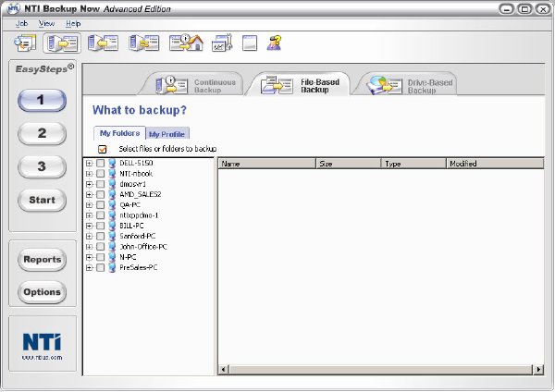Click the AMD_SALES2 computer icon
The height and width of the screenshot is (392, 555).
[112, 194]
